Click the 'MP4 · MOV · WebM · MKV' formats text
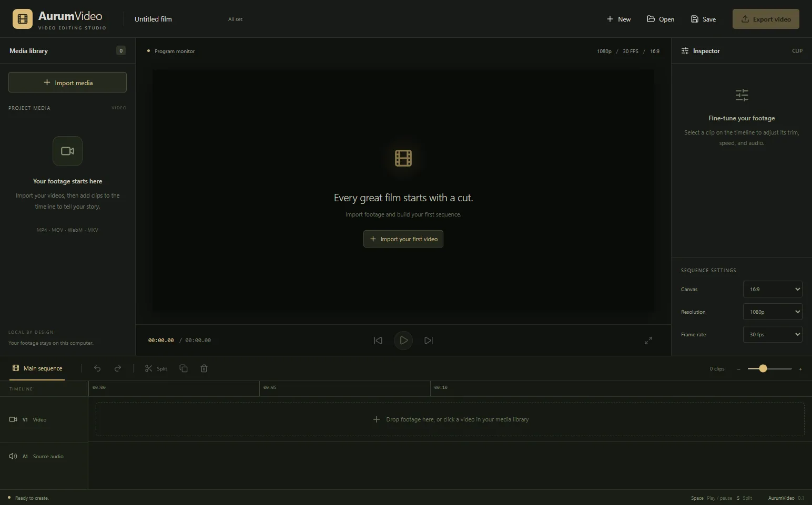The image size is (812, 505). click(x=67, y=230)
